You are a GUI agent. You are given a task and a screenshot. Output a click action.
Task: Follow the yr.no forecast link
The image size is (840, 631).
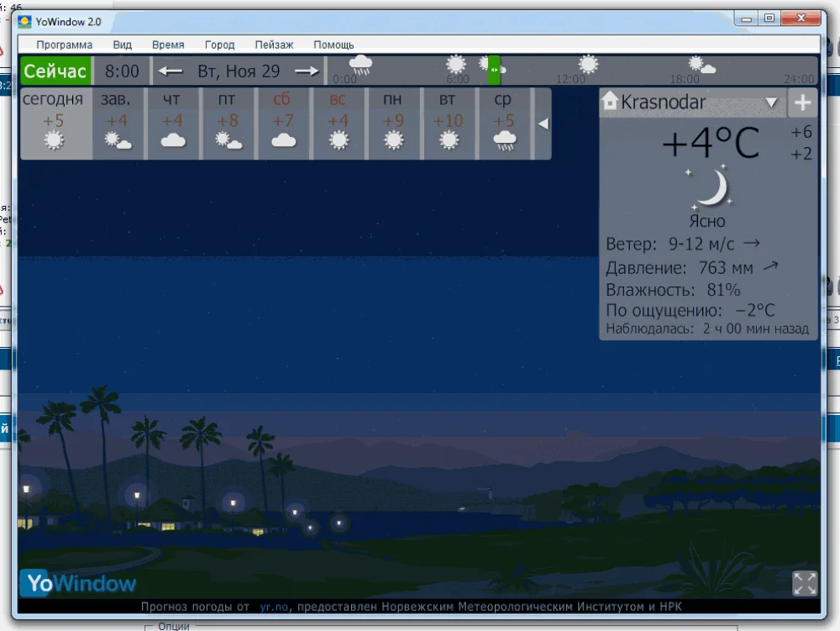[275, 606]
